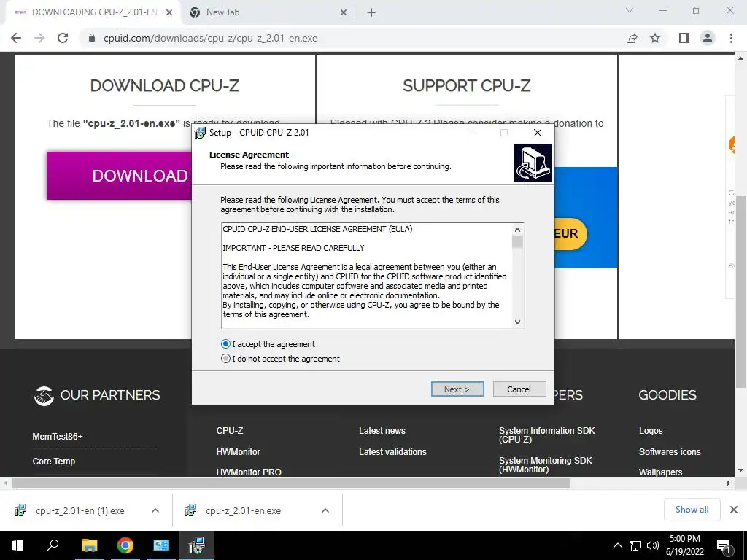Open File Explorer from taskbar
The height and width of the screenshot is (560, 747).
[89, 545]
